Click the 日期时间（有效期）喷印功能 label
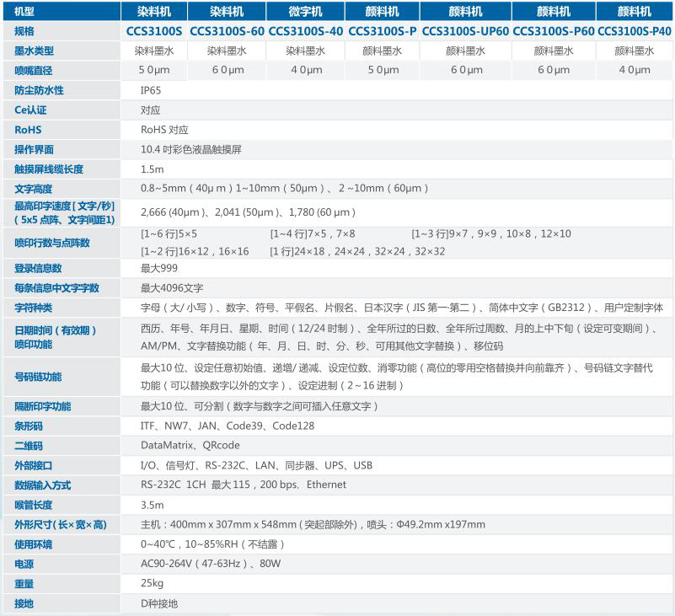Screen dimensions: 675x616 pyautogui.click(x=55, y=337)
